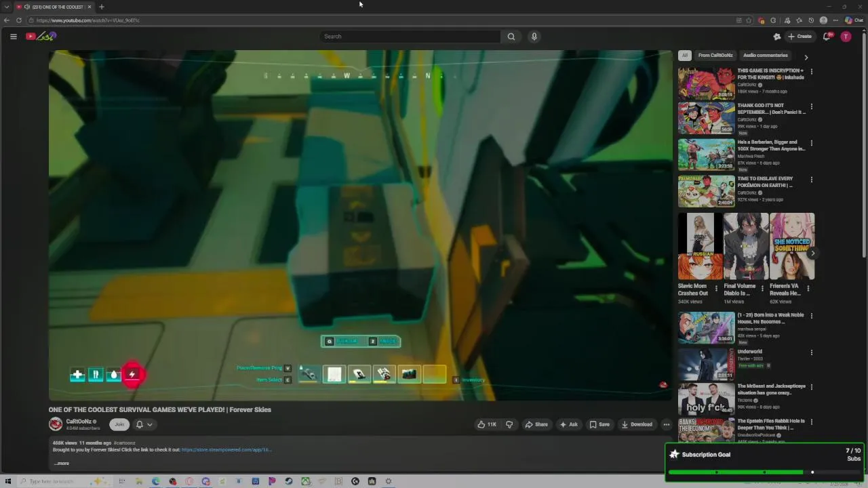868x488 pixels.
Task: Open tab actions menu at top-left
Action: pyautogui.click(x=7, y=7)
